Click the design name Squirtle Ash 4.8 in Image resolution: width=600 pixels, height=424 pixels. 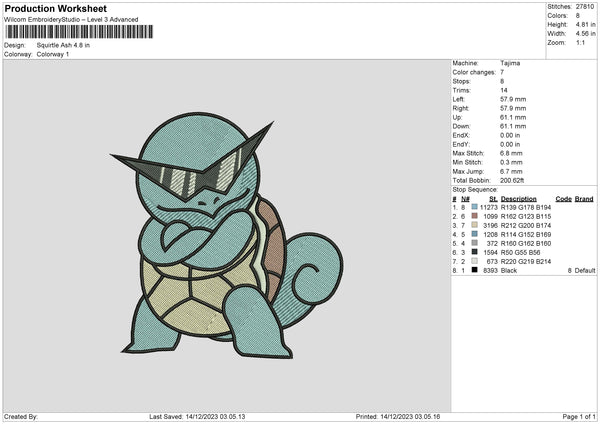point(63,45)
